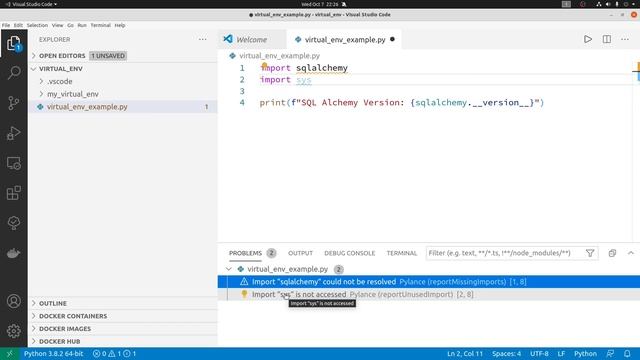Open the Accounts icon in activity bar
Screen dimensions: 640x360
[x=13, y=301]
